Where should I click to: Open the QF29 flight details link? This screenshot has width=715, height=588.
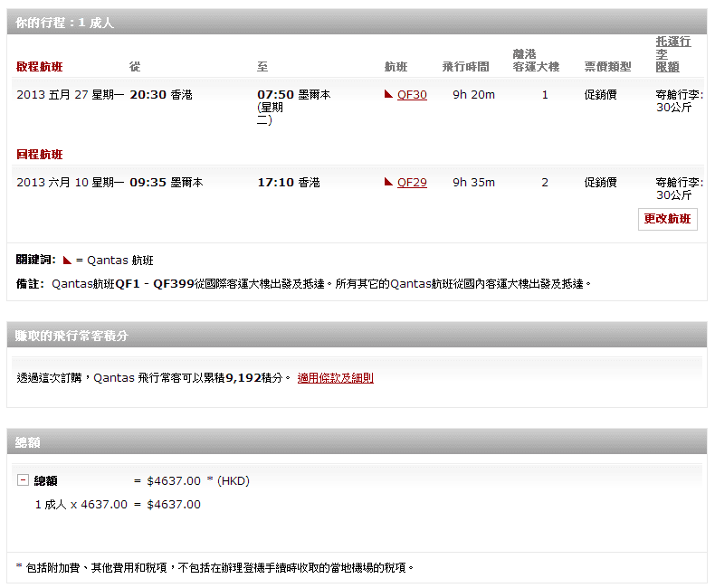(x=412, y=182)
